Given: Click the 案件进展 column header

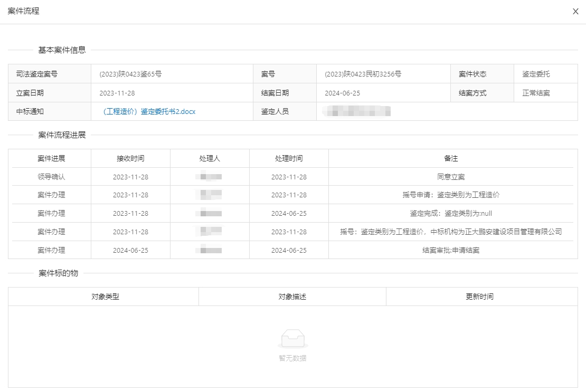Looking at the screenshot, I should point(51,158).
